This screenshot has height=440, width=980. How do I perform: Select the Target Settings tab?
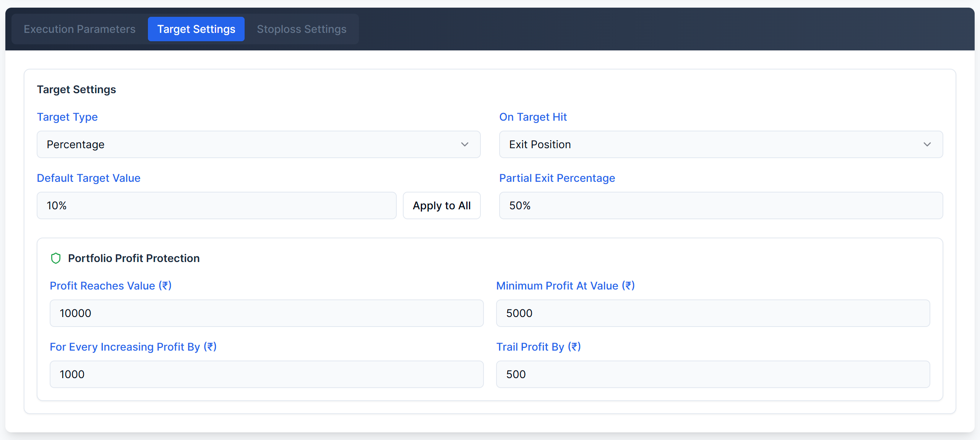[x=196, y=29]
